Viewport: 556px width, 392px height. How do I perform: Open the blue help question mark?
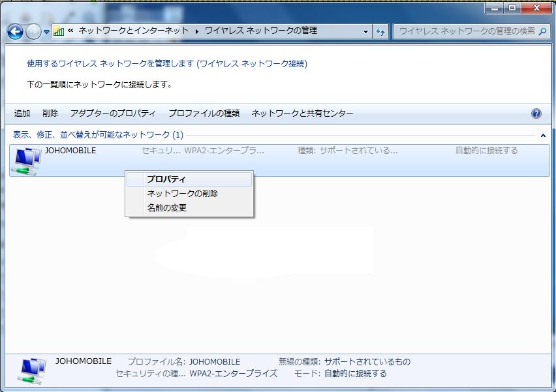click(536, 113)
